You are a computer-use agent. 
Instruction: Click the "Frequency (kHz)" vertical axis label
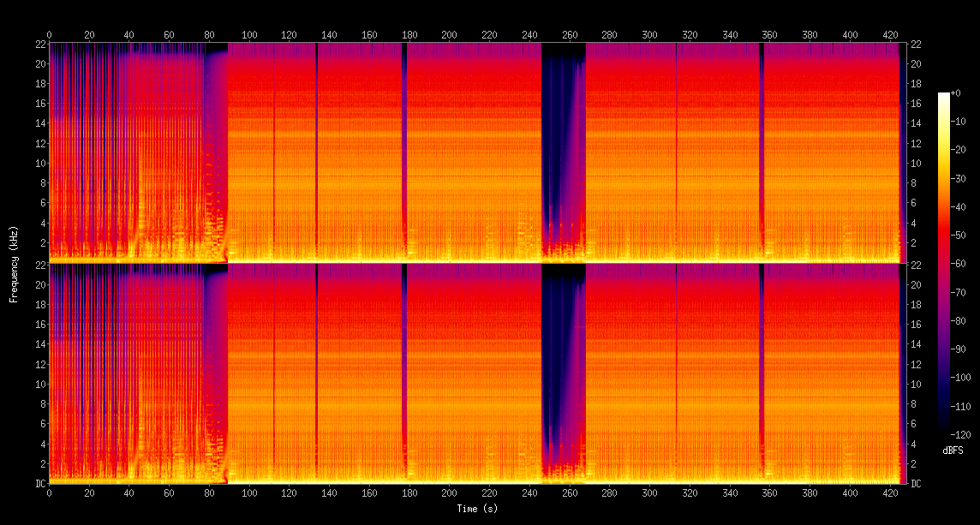(x=14, y=263)
